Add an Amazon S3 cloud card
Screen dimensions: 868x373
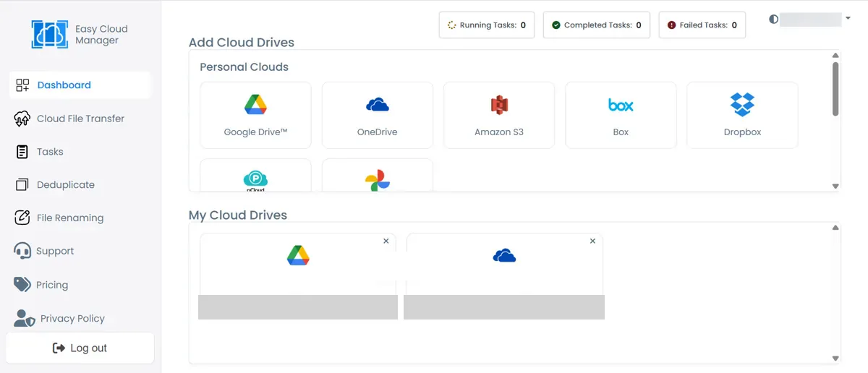[499, 115]
